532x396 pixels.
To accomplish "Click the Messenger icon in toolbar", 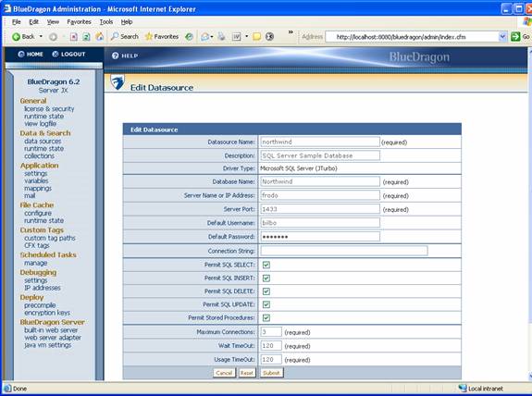I will coord(270,36).
